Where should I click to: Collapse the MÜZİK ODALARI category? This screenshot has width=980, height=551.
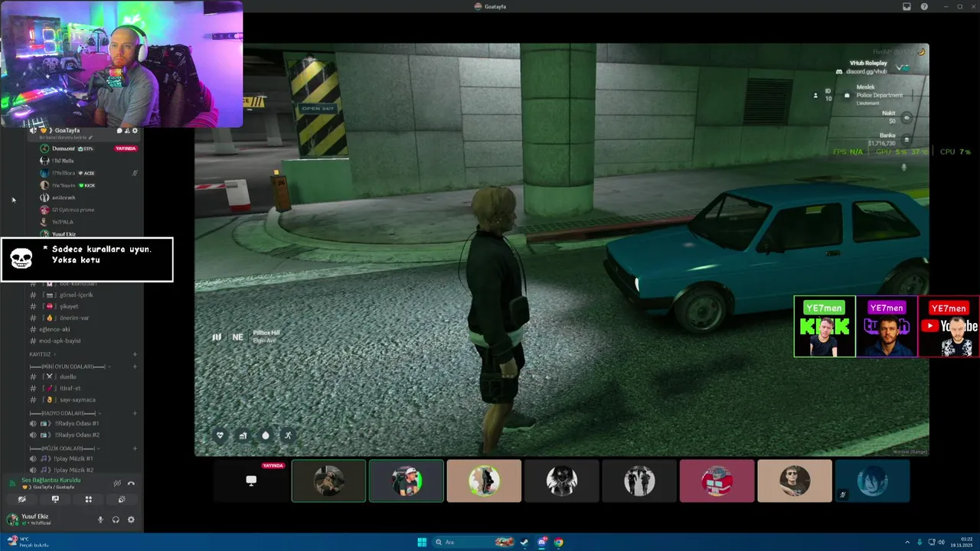tap(66, 448)
